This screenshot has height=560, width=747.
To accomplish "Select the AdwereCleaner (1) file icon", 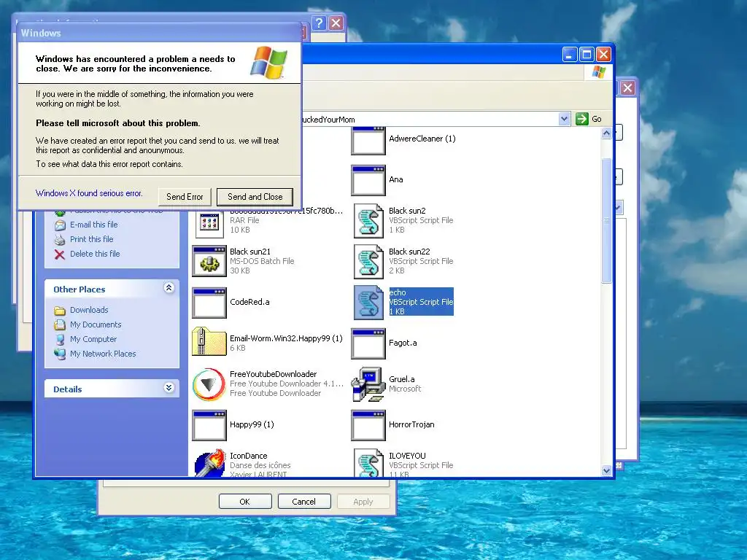I will coord(368,141).
